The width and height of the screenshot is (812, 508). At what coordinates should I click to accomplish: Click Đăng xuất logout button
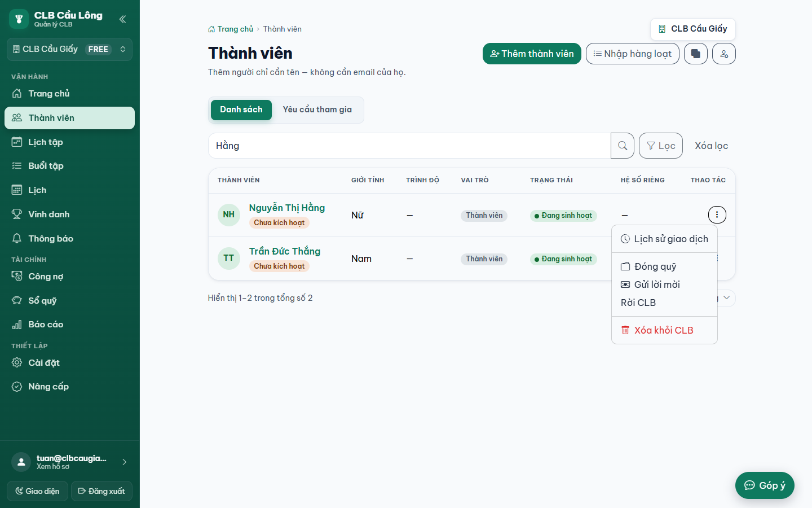[101, 491]
